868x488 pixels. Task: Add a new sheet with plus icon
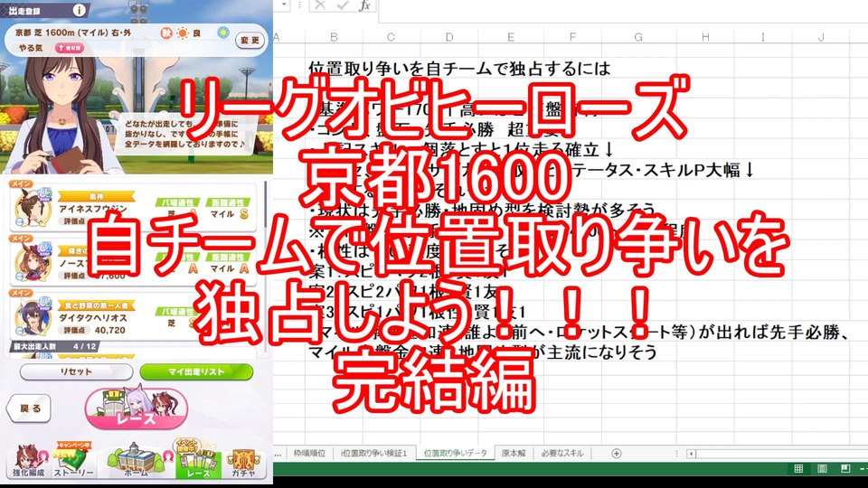tap(616, 454)
